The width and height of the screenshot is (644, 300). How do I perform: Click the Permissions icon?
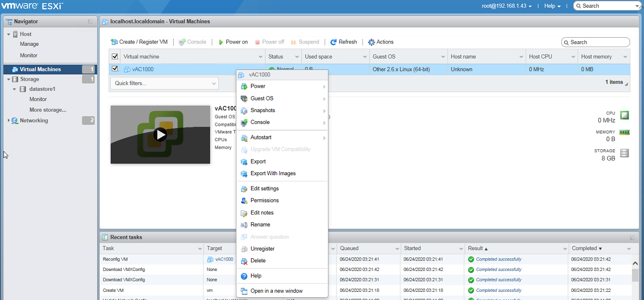[x=244, y=201]
